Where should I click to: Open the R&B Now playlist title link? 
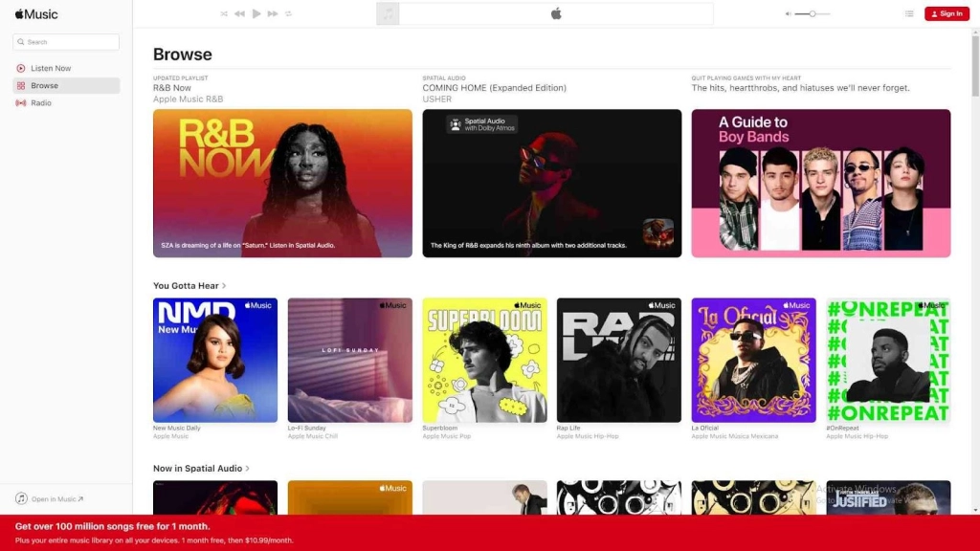172,88
